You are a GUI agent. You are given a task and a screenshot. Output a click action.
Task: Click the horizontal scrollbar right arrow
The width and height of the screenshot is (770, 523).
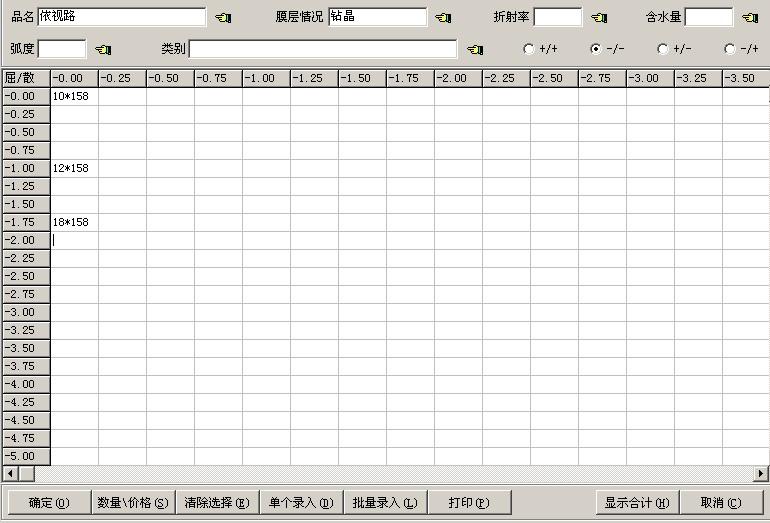tap(761, 473)
